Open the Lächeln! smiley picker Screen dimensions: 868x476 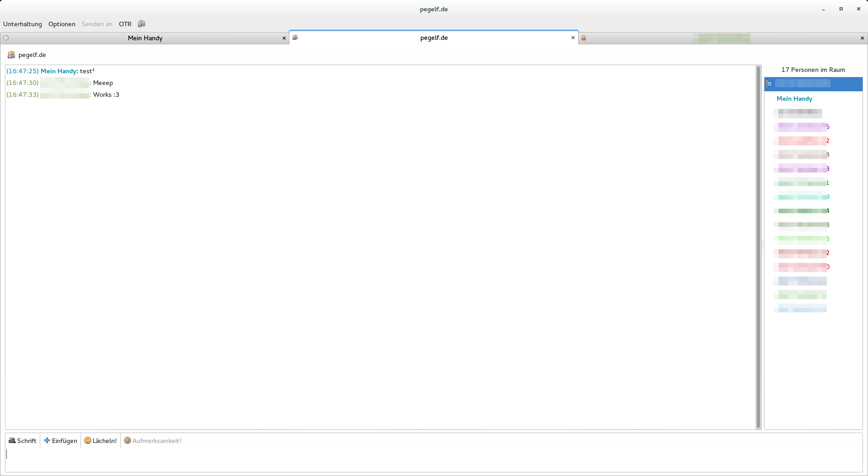[100, 441]
